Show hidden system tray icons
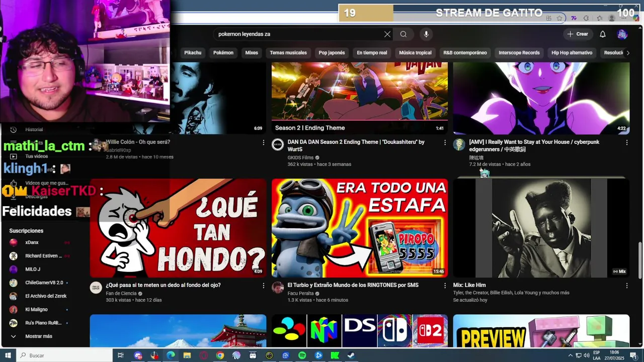 click(x=571, y=355)
